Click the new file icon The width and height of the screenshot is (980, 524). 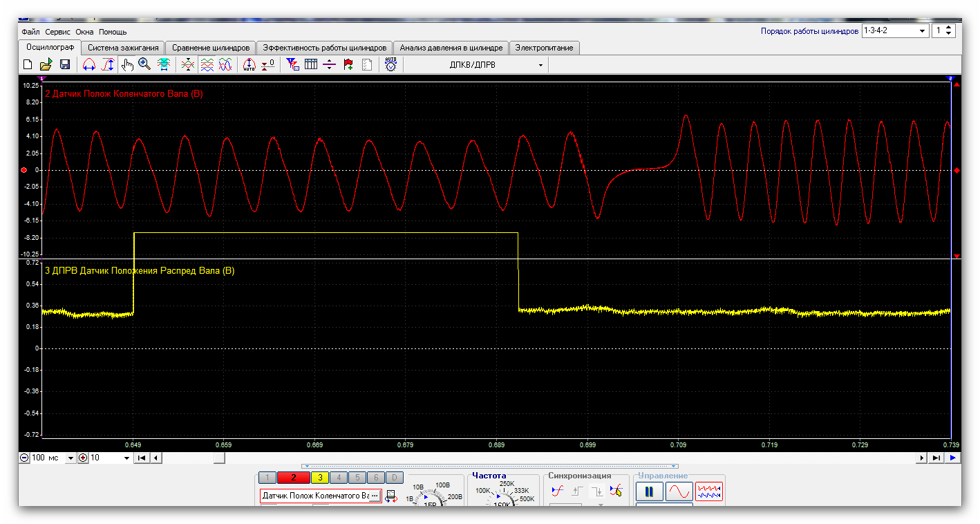pyautogui.click(x=28, y=65)
